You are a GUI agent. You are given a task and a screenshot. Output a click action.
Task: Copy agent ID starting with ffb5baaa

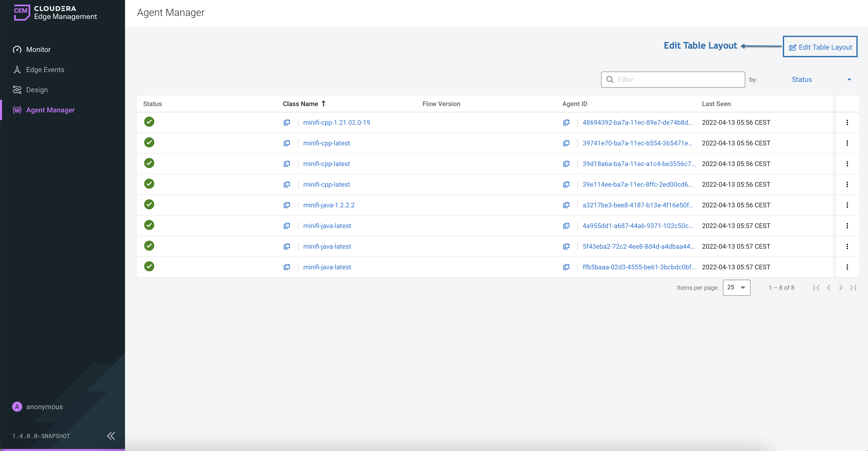pos(566,267)
